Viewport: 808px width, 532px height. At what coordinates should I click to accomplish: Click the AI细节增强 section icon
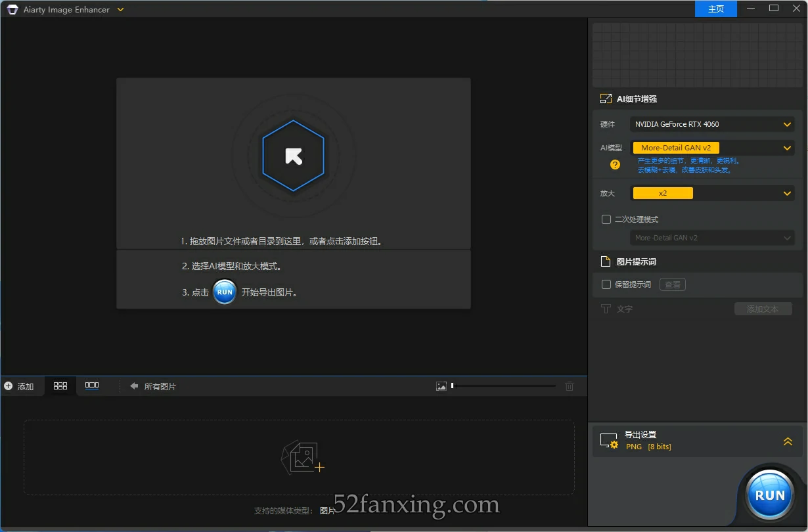point(606,99)
